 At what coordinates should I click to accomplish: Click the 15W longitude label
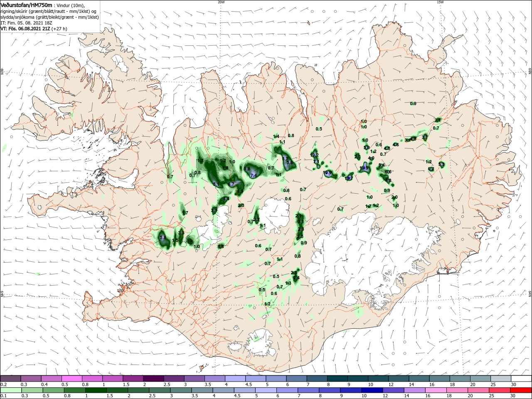point(440,2)
